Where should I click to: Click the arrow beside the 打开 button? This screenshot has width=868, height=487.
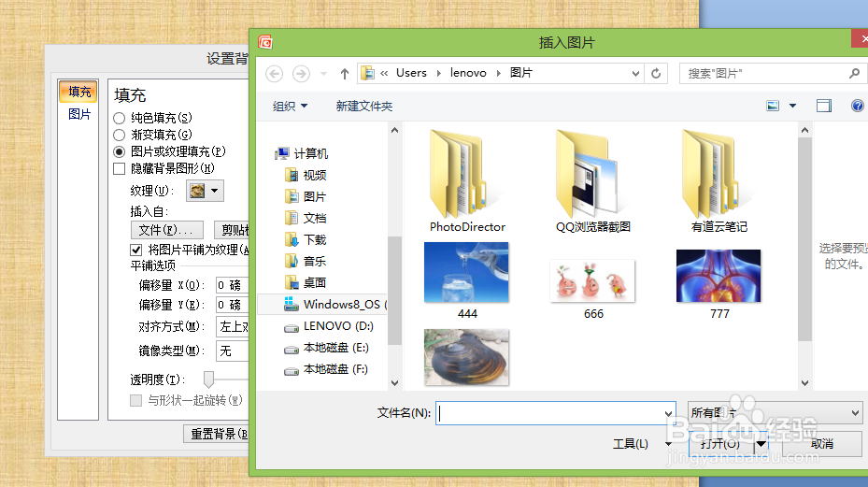761,444
